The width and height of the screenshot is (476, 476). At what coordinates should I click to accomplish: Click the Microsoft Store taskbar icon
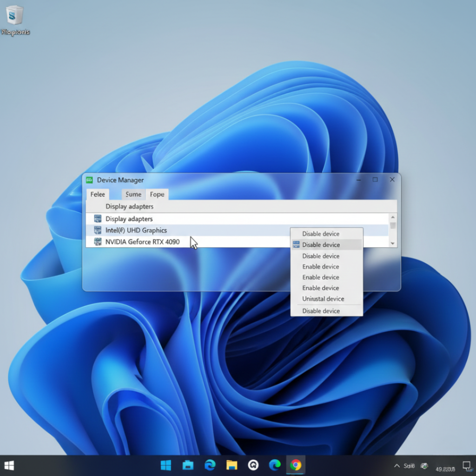coord(188,464)
